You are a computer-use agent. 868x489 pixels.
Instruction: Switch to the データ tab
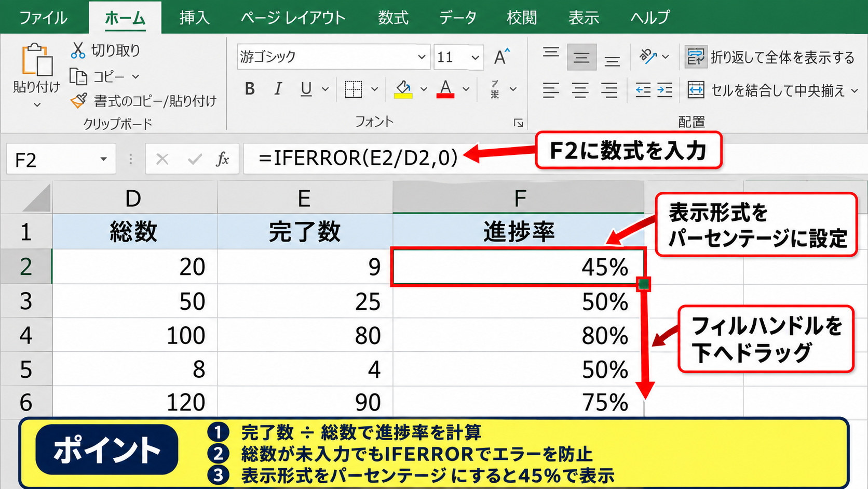coord(458,18)
